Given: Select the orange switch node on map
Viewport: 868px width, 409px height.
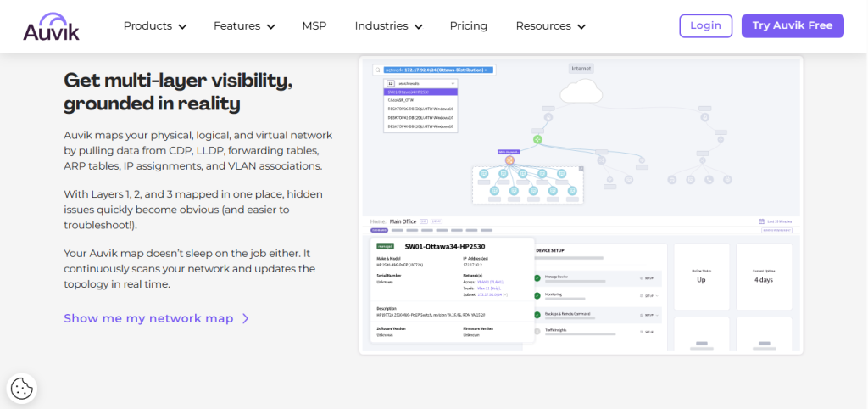Looking at the screenshot, I should click(x=509, y=160).
